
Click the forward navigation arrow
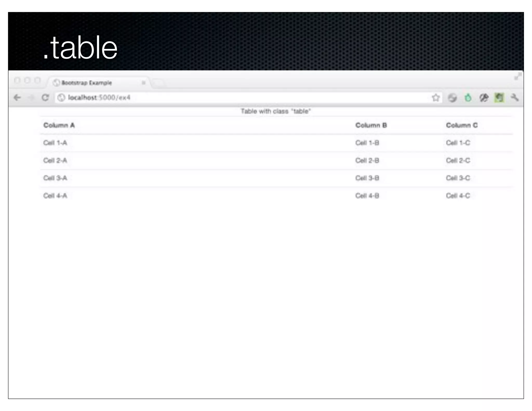(x=31, y=98)
